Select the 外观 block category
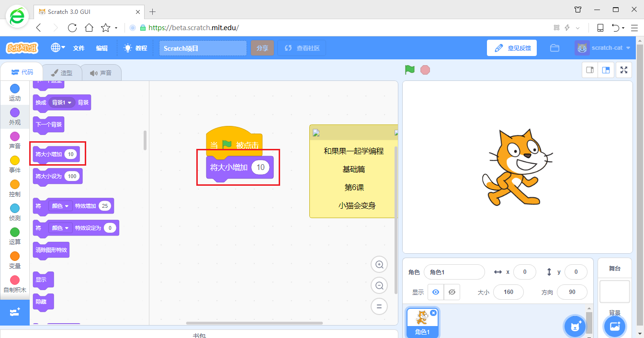Screen dimensions: 644x338 click(15, 117)
